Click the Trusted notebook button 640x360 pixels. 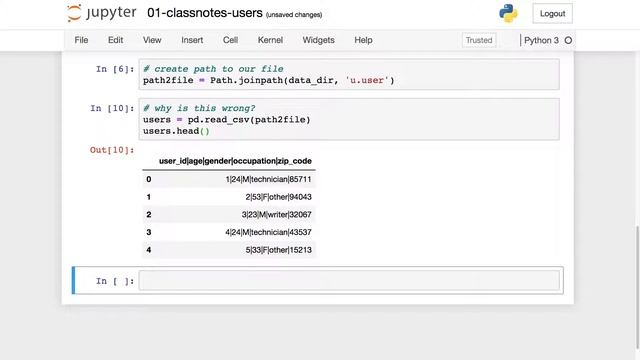(479, 40)
